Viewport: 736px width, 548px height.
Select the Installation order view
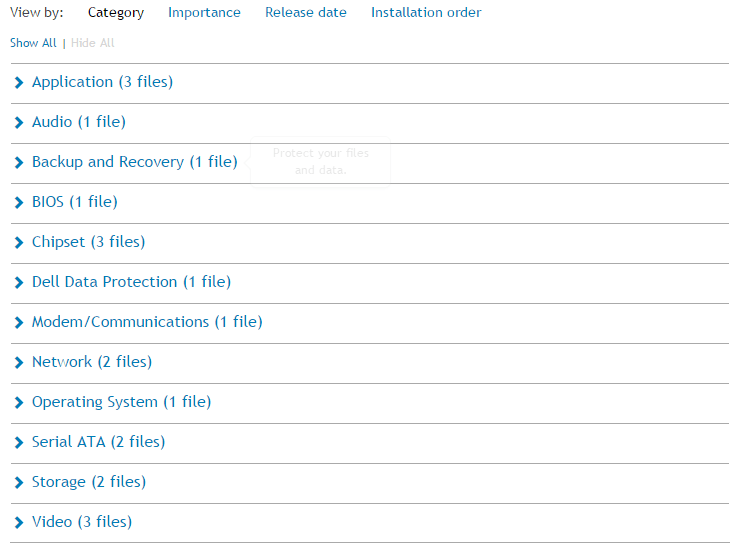coord(426,12)
